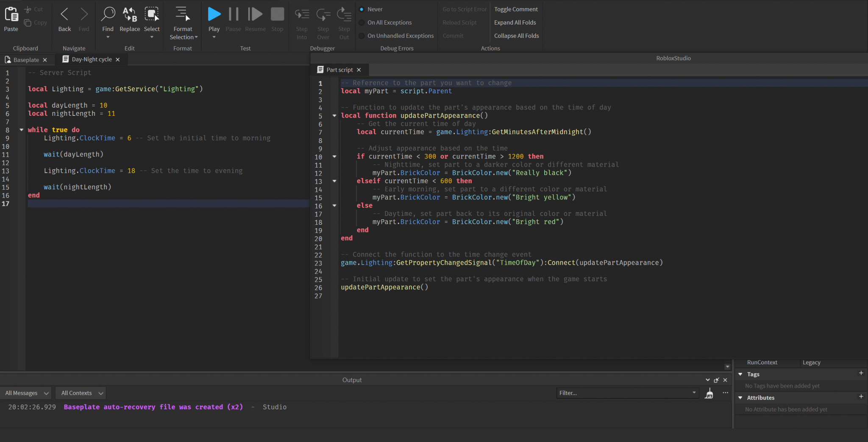Select the Part script tab
Image resolution: width=868 pixels, height=442 pixels.
click(339, 70)
